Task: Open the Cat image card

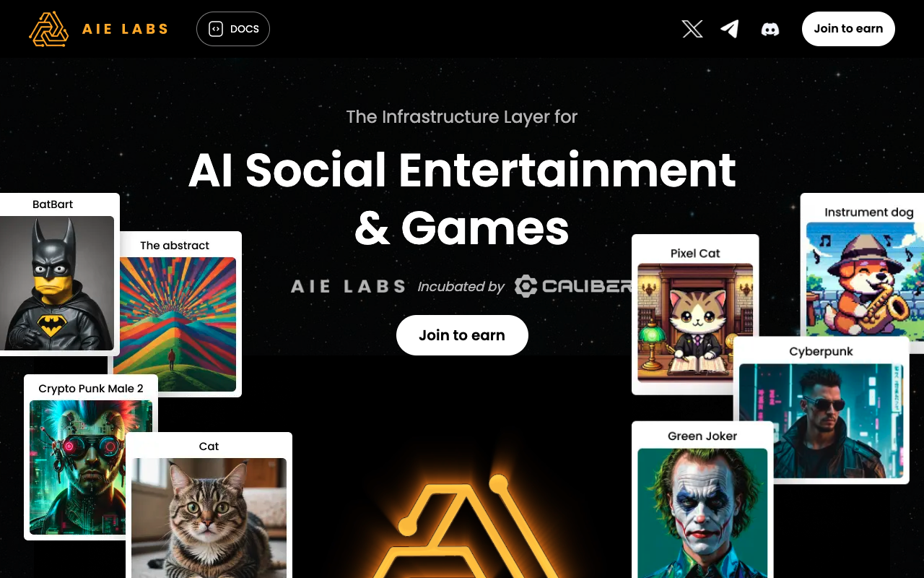Action: pos(209,505)
